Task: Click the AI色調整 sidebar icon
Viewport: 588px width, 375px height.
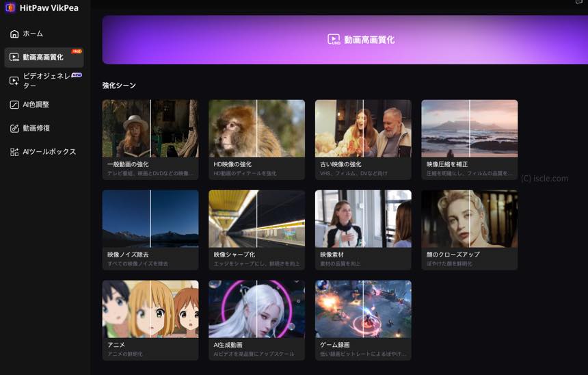Action: coord(14,105)
